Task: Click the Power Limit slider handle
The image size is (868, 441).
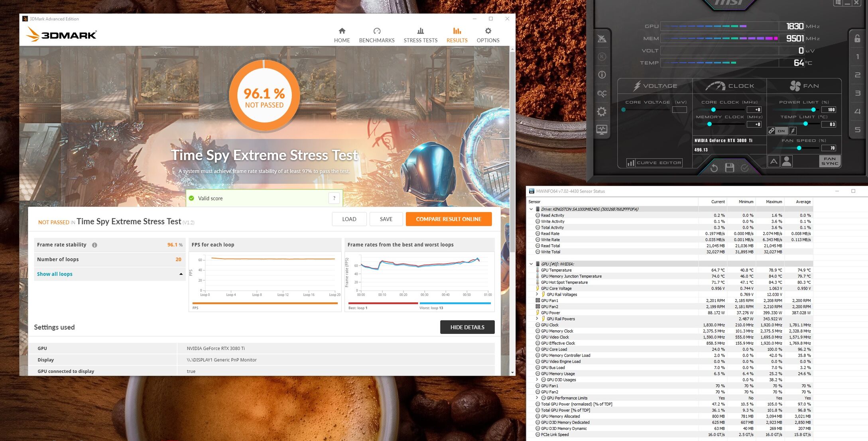Action: click(x=813, y=110)
